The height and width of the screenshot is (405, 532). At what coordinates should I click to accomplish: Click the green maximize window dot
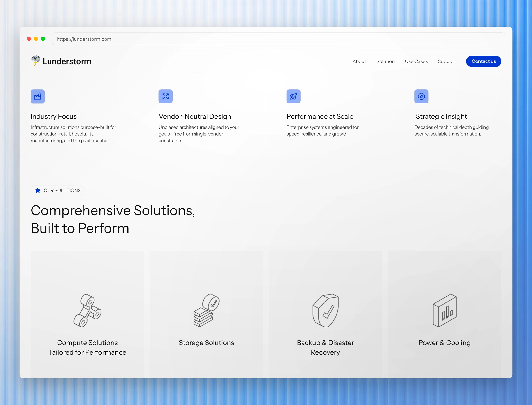pyautogui.click(x=43, y=39)
